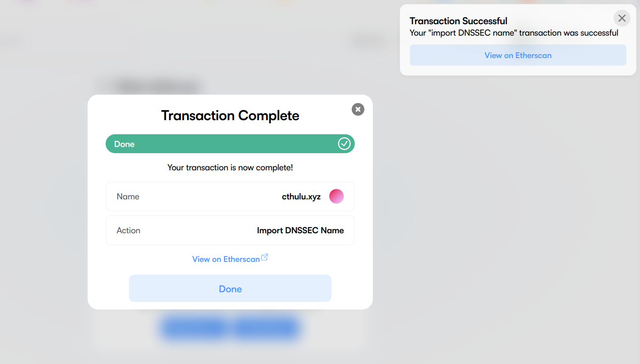This screenshot has height=364, width=640.
Task: Click the Transaction Complete heading
Action: pos(230,115)
